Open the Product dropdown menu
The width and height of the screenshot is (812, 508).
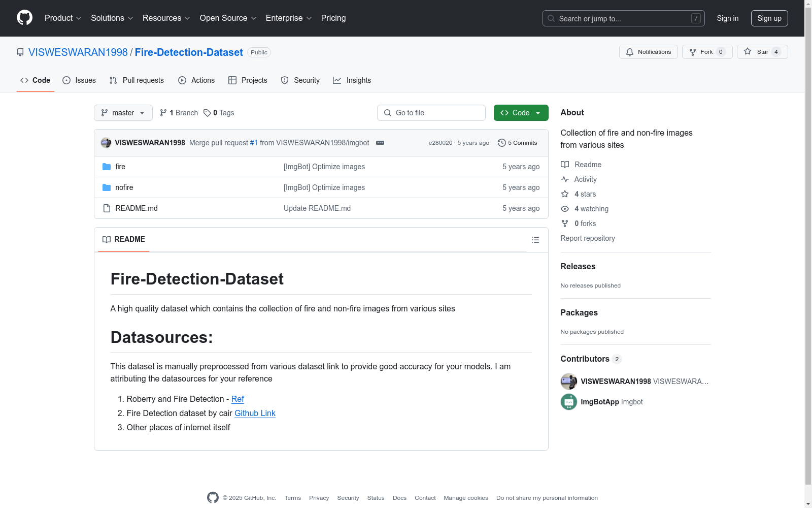click(x=63, y=18)
